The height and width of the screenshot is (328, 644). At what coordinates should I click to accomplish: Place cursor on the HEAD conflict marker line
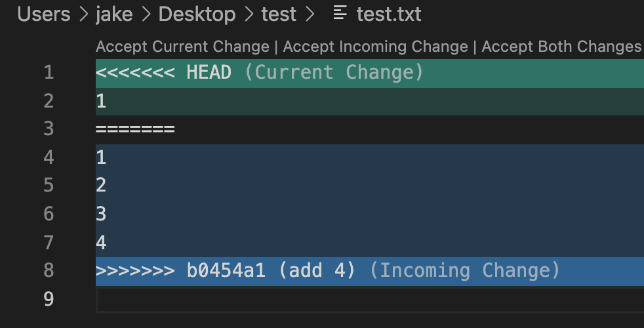pyautogui.click(x=370, y=73)
